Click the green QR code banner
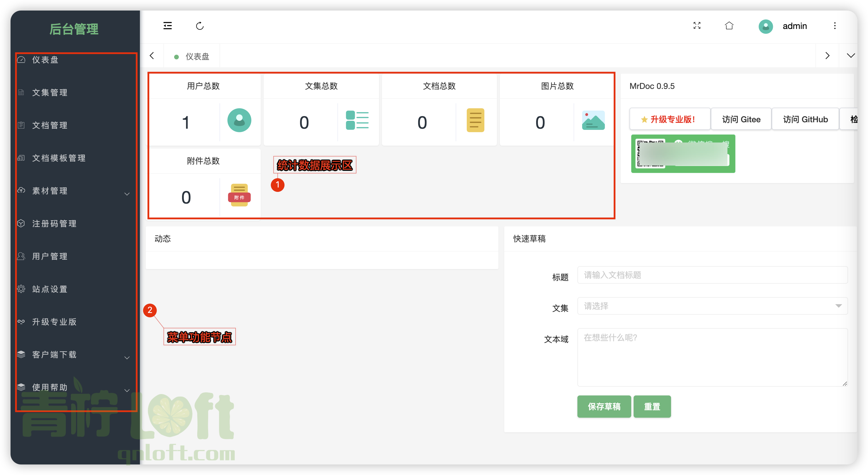Image resolution: width=868 pixels, height=475 pixels. 683,154
